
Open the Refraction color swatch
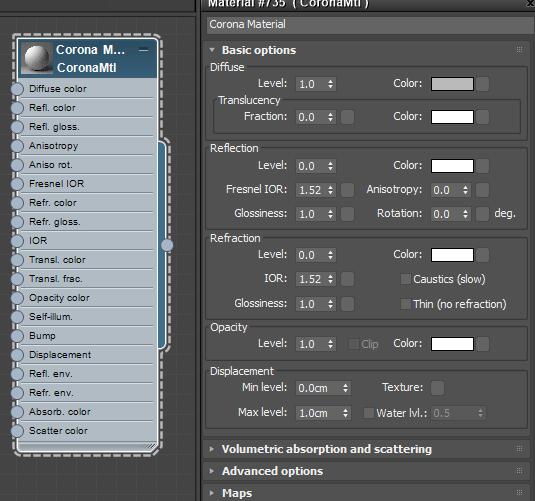coord(452,255)
